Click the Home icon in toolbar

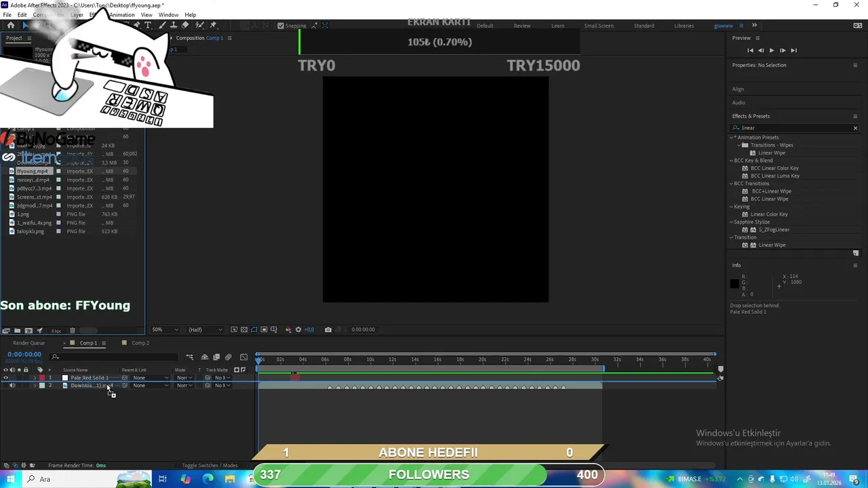click(11, 25)
